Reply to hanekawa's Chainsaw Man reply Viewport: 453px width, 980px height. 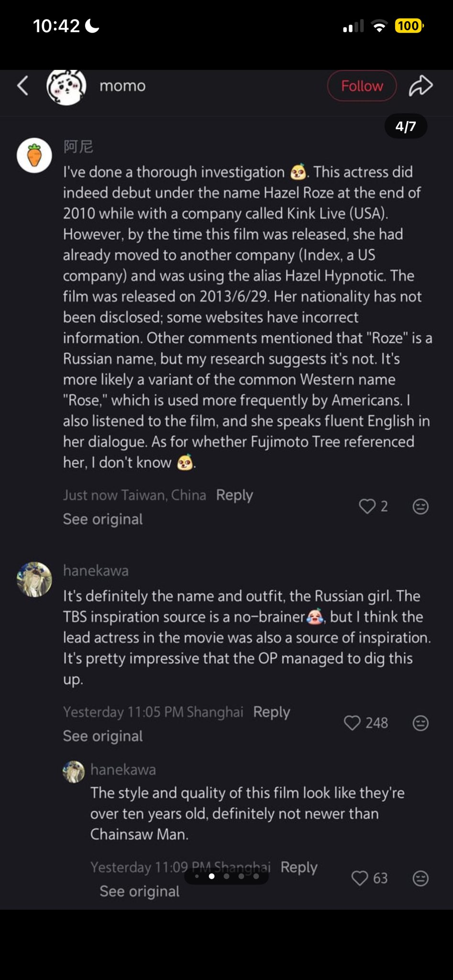[x=299, y=867]
